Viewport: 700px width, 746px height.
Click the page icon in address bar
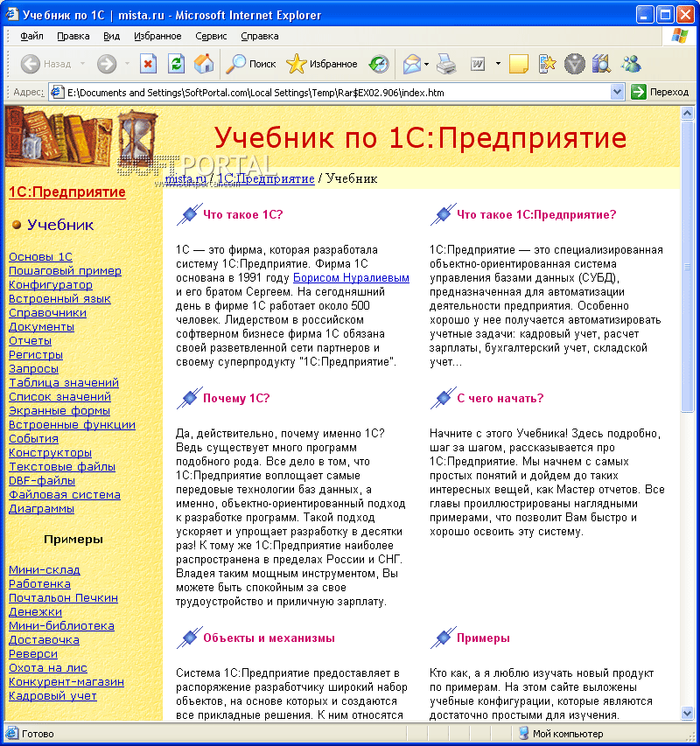click(57, 92)
